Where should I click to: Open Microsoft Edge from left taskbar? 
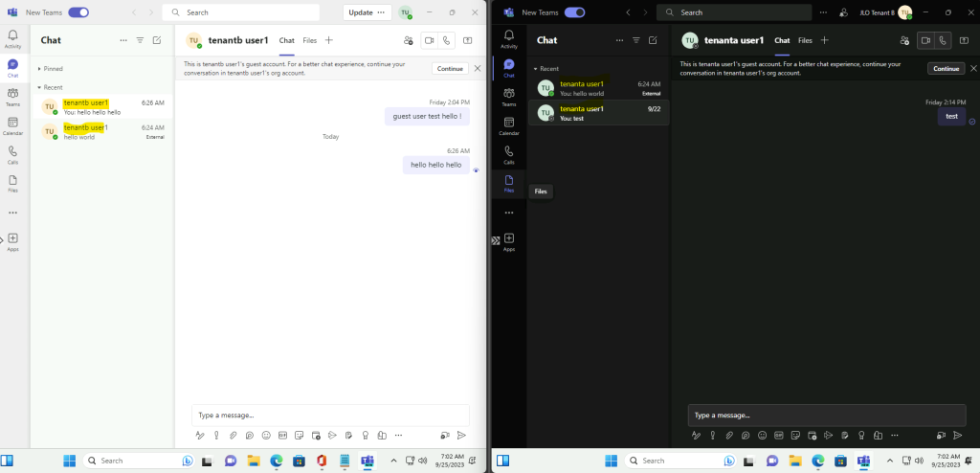coord(277,461)
